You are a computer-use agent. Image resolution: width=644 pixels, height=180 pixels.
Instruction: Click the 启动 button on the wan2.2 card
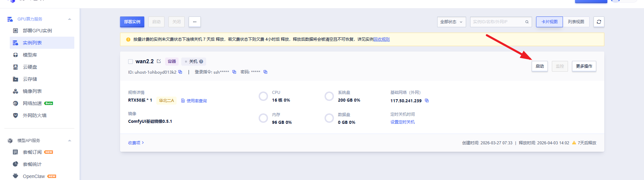coord(539,66)
